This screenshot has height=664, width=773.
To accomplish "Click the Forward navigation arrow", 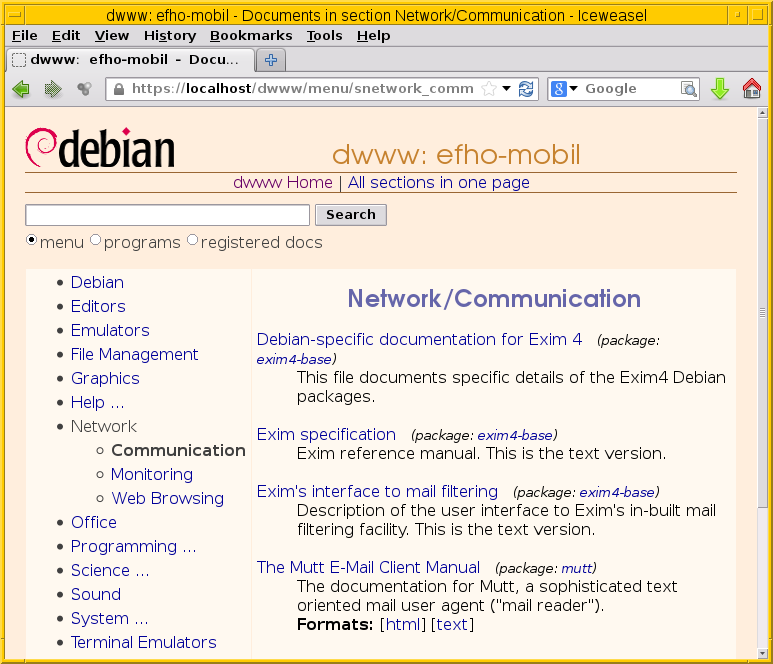I will (x=53, y=89).
